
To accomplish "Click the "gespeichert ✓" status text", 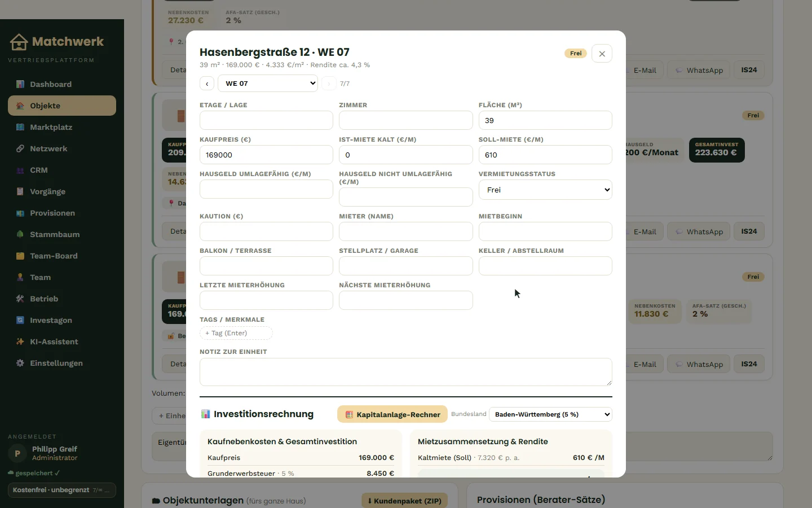I will point(37,473).
